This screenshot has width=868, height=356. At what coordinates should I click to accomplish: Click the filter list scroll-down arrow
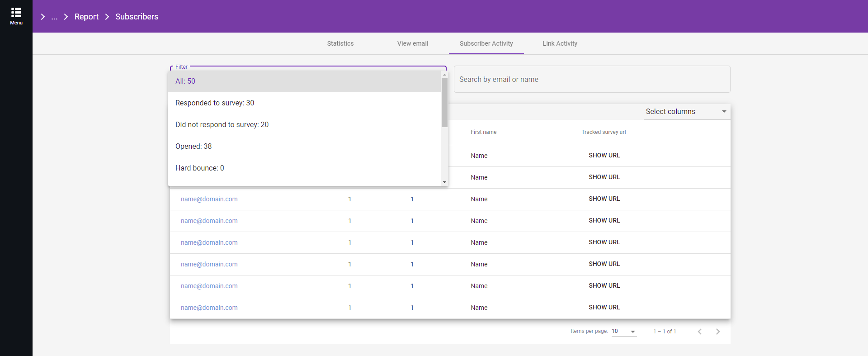click(445, 182)
